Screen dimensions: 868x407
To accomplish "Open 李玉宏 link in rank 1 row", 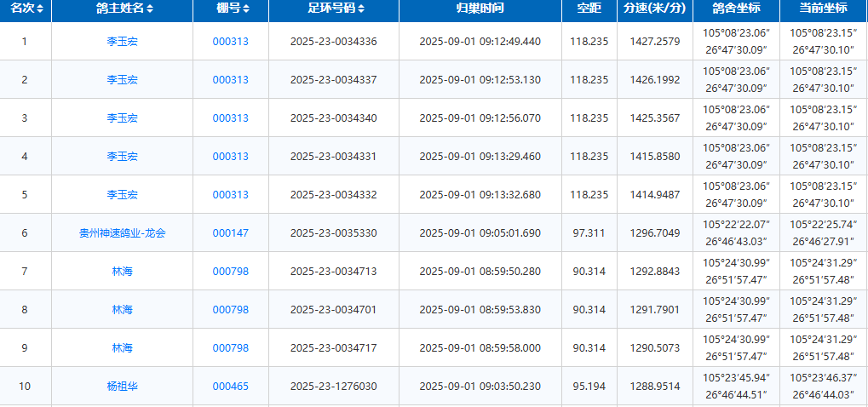I will (122, 42).
